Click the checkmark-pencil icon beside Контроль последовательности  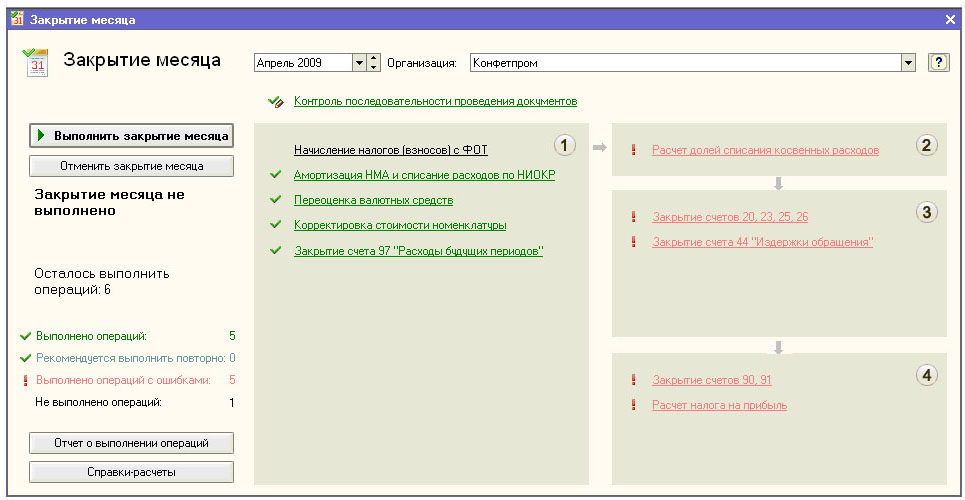pyautogui.click(x=276, y=102)
